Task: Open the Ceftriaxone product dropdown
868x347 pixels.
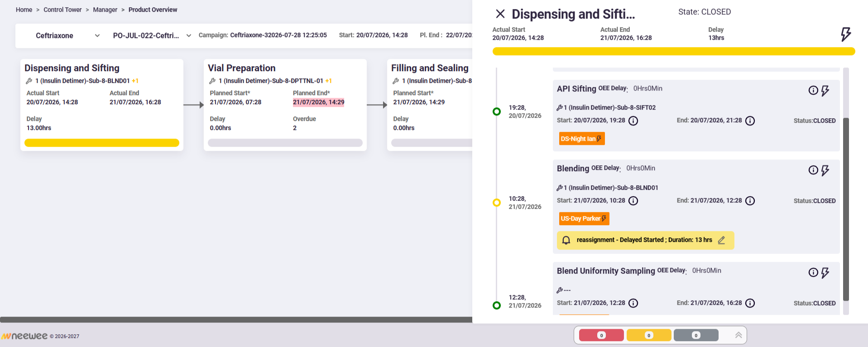Action: coord(68,36)
